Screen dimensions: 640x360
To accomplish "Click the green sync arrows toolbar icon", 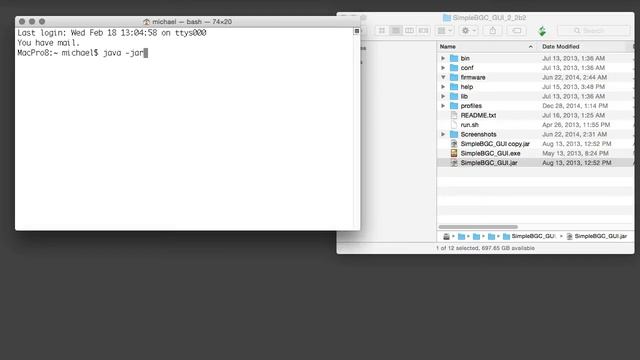I will 542,31.
